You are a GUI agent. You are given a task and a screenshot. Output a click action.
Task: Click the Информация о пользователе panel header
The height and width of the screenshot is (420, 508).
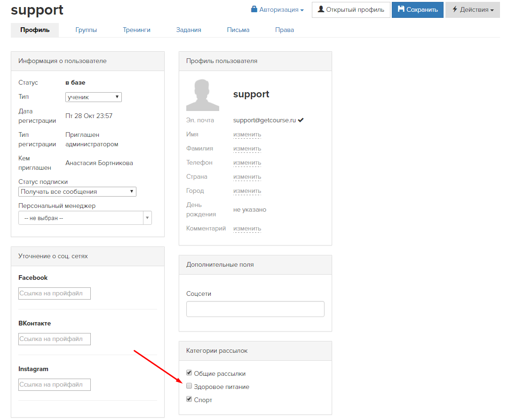click(x=87, y=61)
